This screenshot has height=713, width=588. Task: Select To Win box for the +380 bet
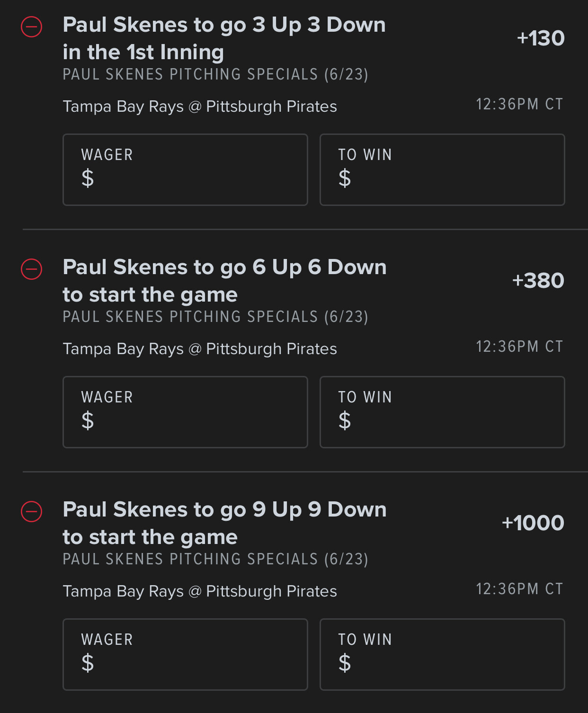click(x=442, y=412)
